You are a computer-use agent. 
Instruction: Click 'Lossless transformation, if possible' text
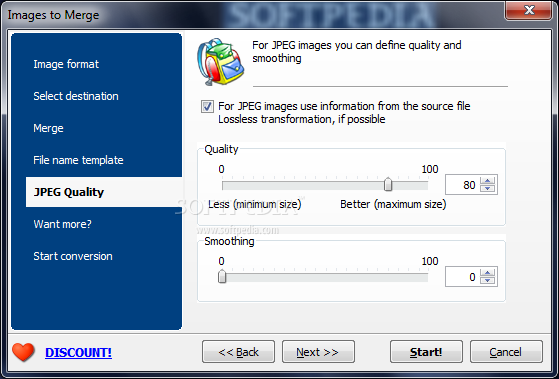coord(302,119)
